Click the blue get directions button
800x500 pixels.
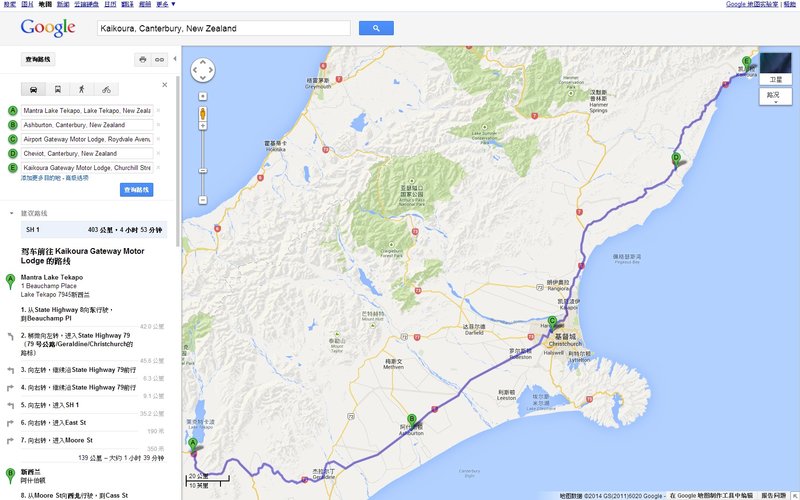(136, 190)
